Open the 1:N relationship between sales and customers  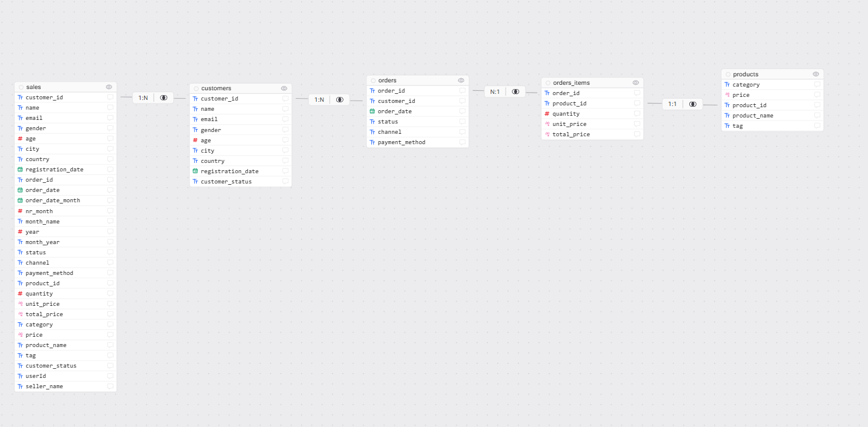click(143, 98)
